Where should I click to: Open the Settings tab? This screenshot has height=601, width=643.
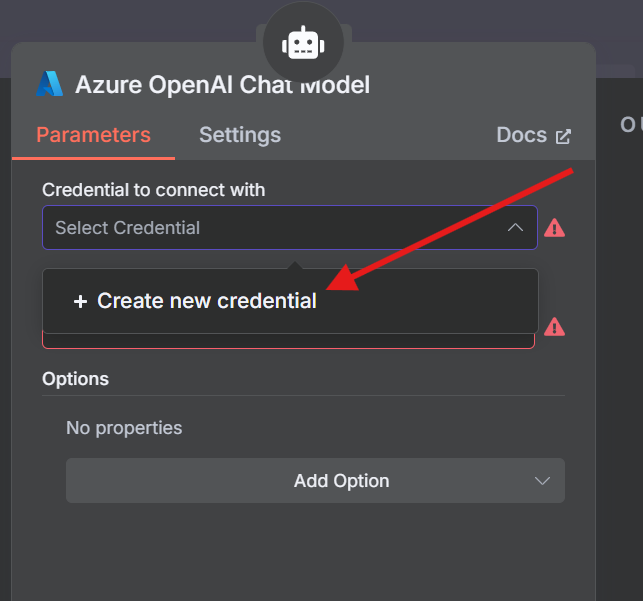[240, 135]
